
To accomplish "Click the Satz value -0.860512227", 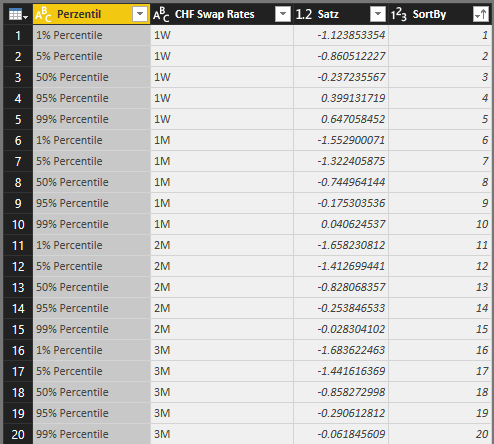I will (351, 56).
